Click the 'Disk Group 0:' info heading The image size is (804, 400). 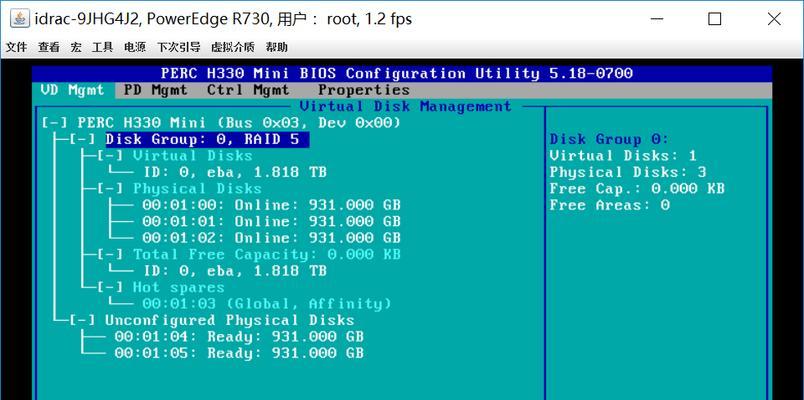click(x=609, y=139)
